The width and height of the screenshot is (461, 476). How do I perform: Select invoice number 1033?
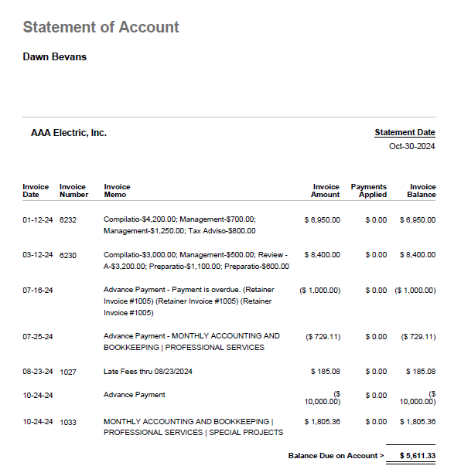click(x=68, y=422)
